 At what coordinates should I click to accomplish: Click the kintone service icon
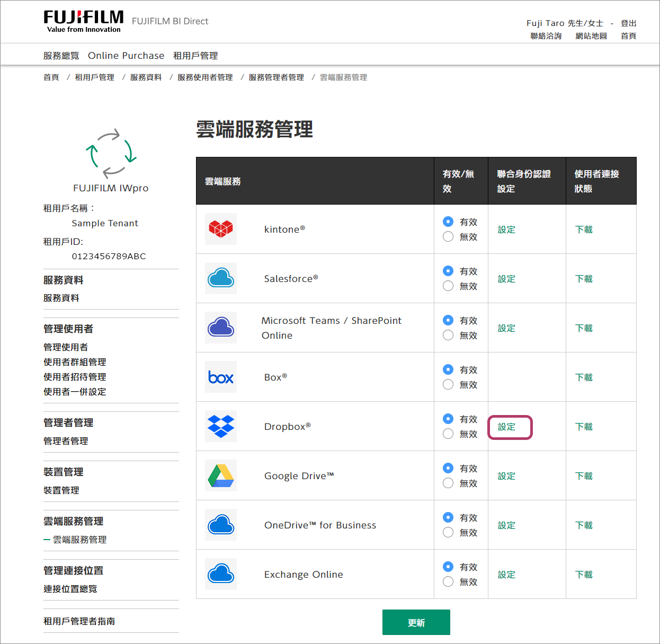click(x=221, y=229)
